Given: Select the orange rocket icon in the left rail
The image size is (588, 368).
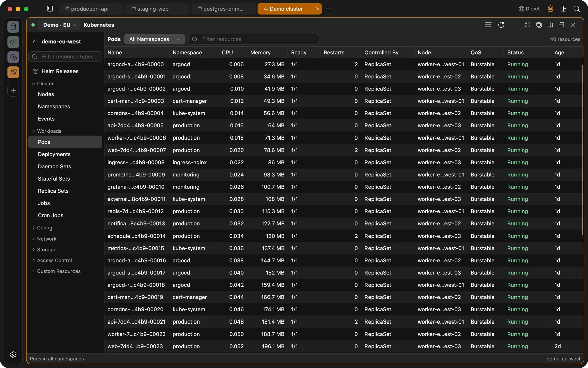Looking at the screenshot, I should (x=13, y=72).
